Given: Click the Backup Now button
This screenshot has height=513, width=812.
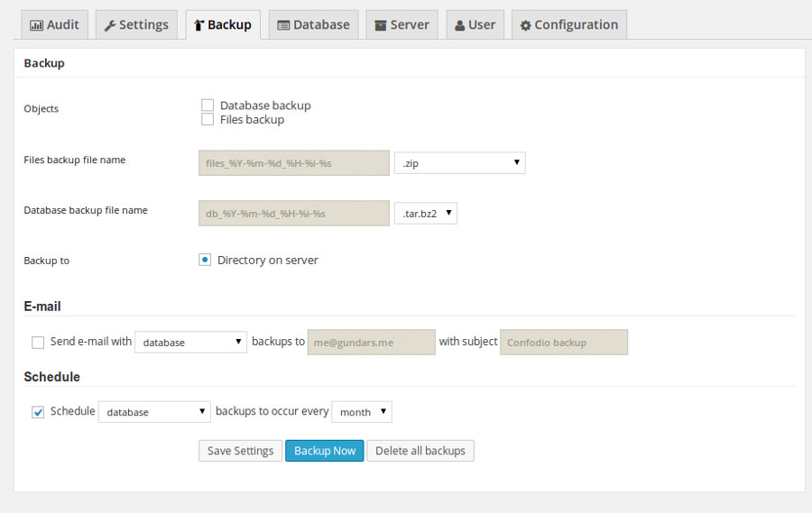Looking at the screenshot, I should click(x=325, y=451).
